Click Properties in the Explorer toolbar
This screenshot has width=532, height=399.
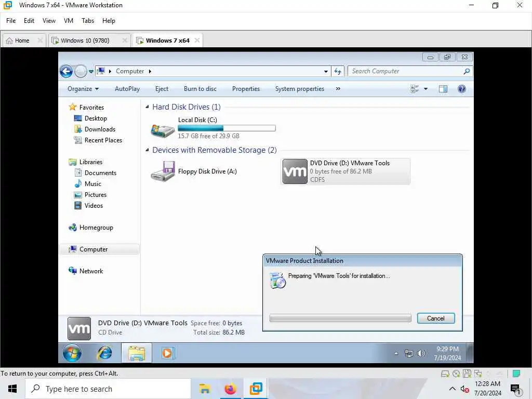pyautogui.click(x=246, y=89)
